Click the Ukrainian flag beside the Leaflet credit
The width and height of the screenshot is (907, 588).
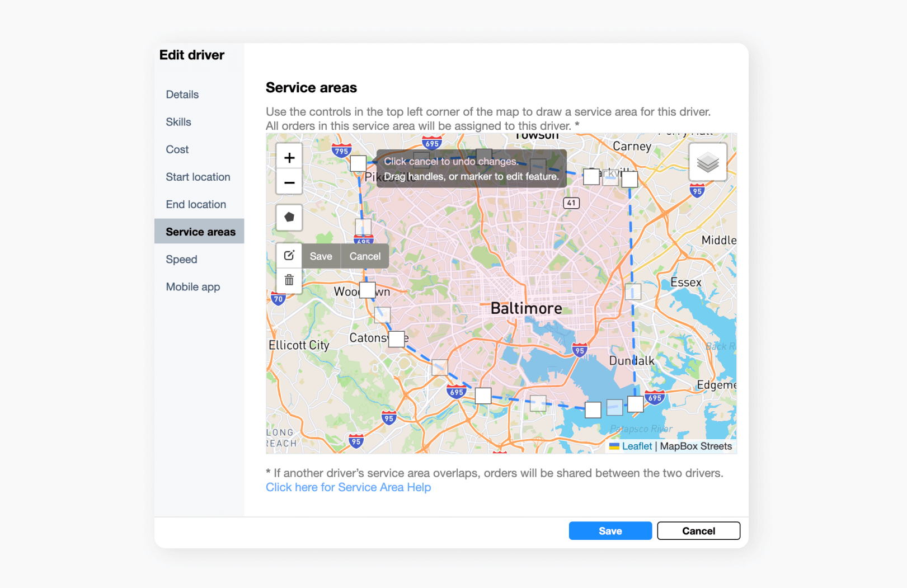pos(614,446)
